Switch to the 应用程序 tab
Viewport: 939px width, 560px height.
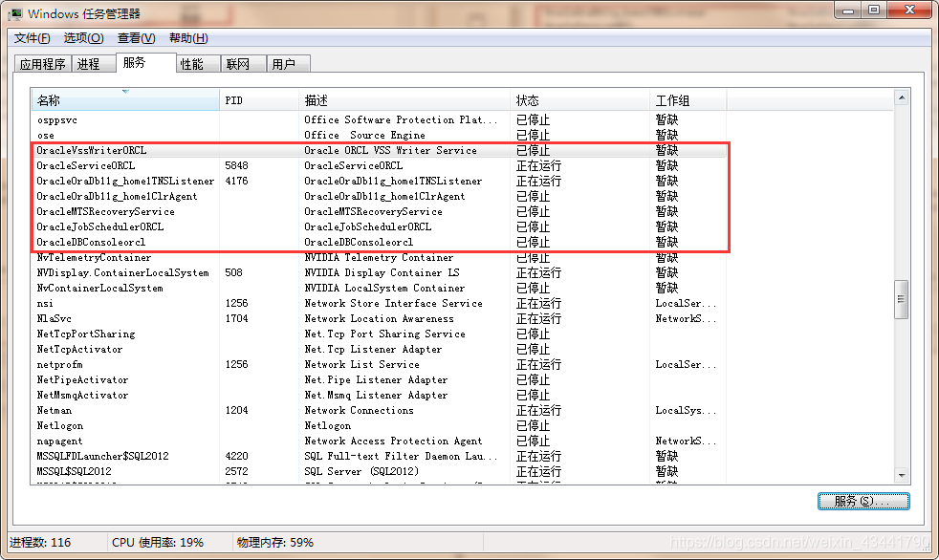click(x=42, y=64)
